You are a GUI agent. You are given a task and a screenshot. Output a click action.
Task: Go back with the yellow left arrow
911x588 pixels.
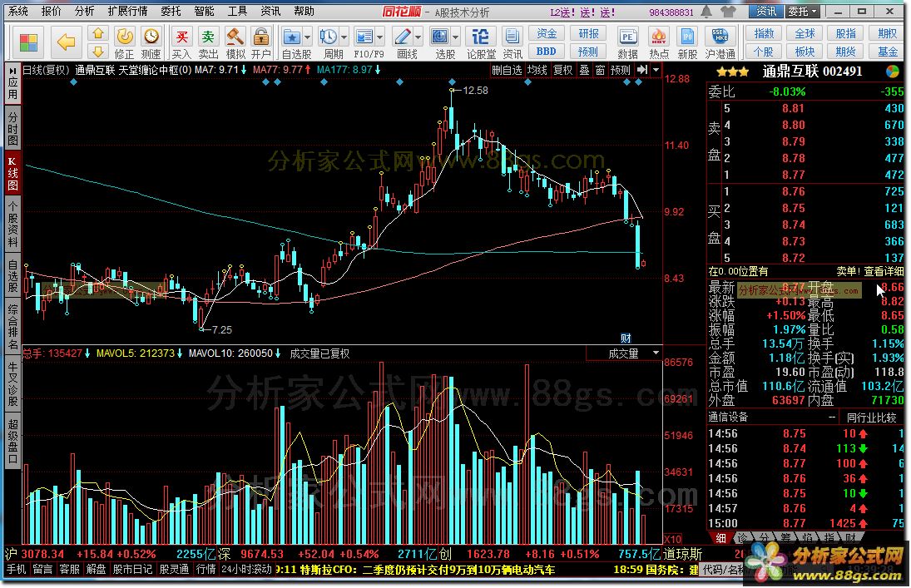coord(67,42)
